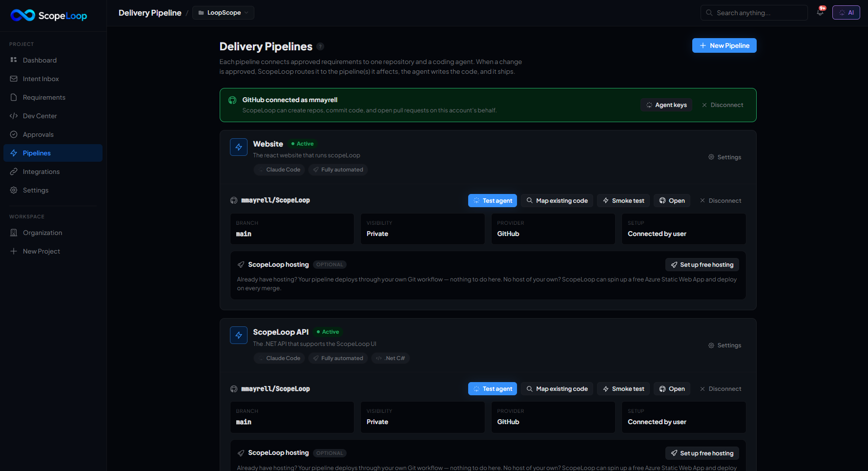Expand the LoopScope project dropdown

point(223,13)
